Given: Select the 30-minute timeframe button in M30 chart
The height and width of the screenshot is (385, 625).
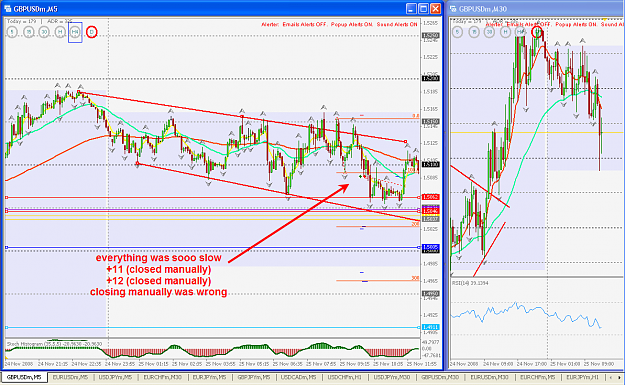Looking at the screenshot, I should coord(489,32).
